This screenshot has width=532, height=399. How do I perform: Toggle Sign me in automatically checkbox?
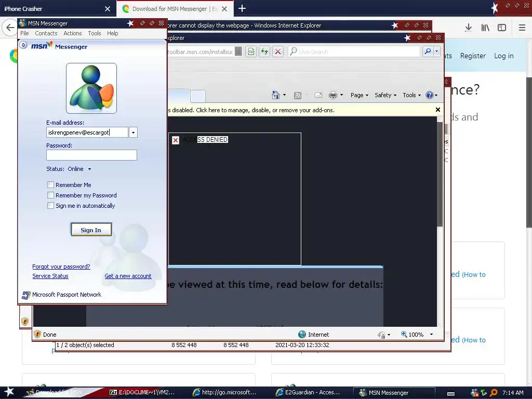(x=50, y=206)
